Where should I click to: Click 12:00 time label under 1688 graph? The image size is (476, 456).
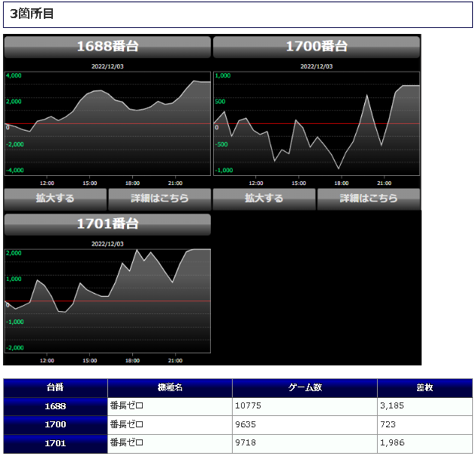[x=47, y=183]
